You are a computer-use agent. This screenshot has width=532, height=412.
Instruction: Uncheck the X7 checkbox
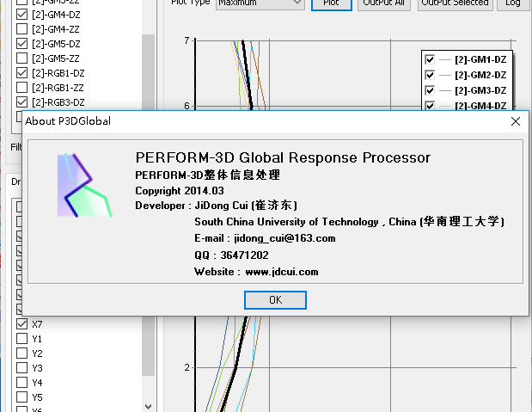point(21,324)
